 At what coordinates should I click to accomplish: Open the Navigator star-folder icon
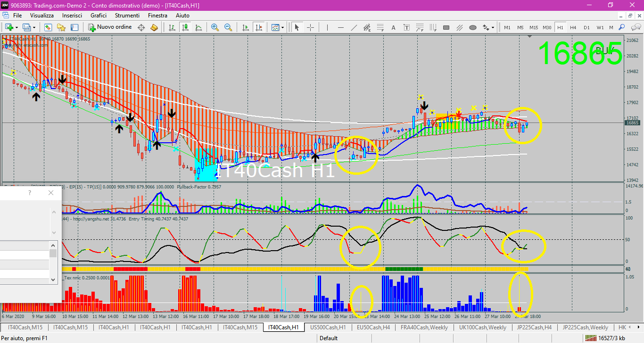pyautogui.click(x=61, y=27)
